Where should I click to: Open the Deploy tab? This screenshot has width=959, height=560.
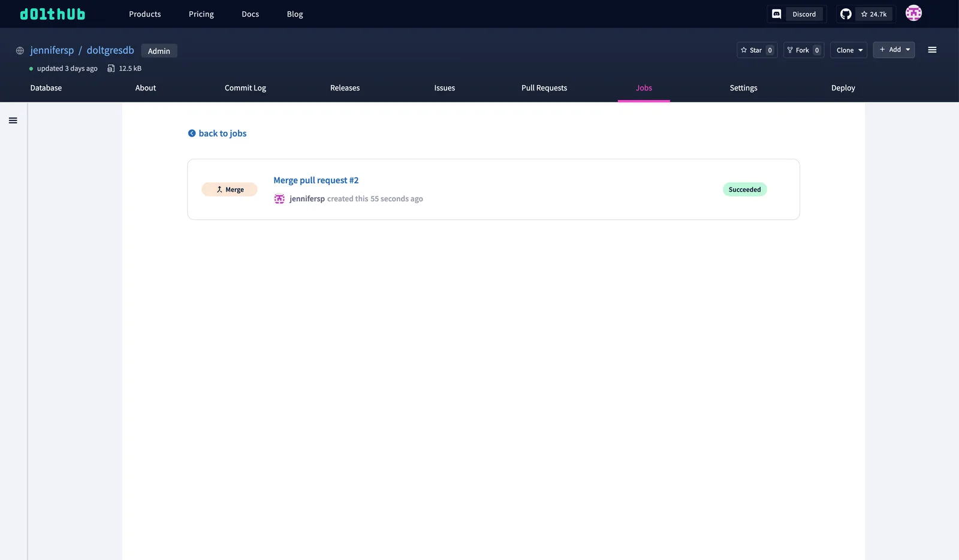843,88
